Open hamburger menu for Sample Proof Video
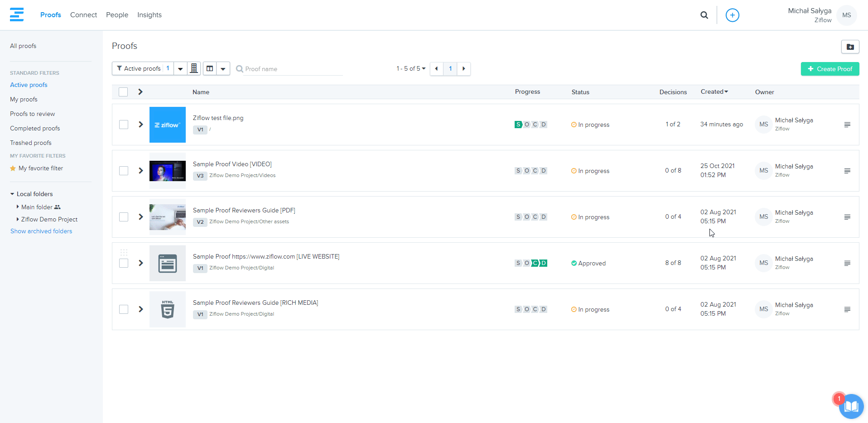This screenshot has width=868, height=423. (x=847, y=171)
